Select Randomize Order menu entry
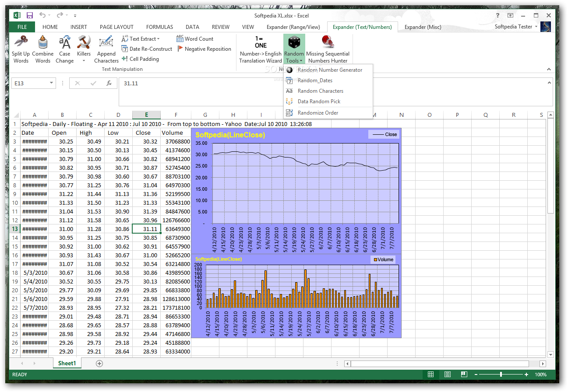 (x=328, y=113)
